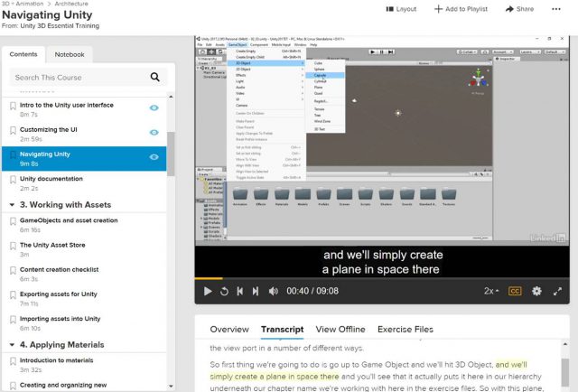578x392 pixels.
Task: Click the contents list scrollbar thumb
Action: click(x=171, y=154)
